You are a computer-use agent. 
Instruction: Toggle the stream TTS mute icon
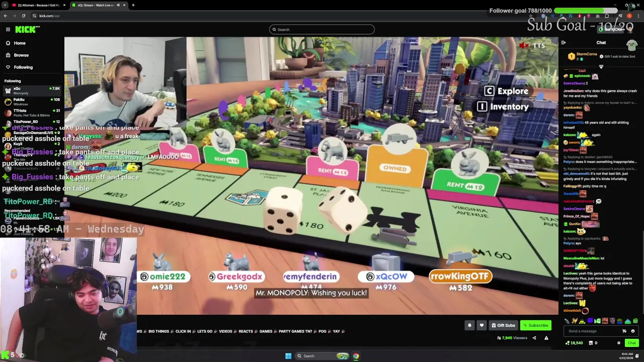524,46
